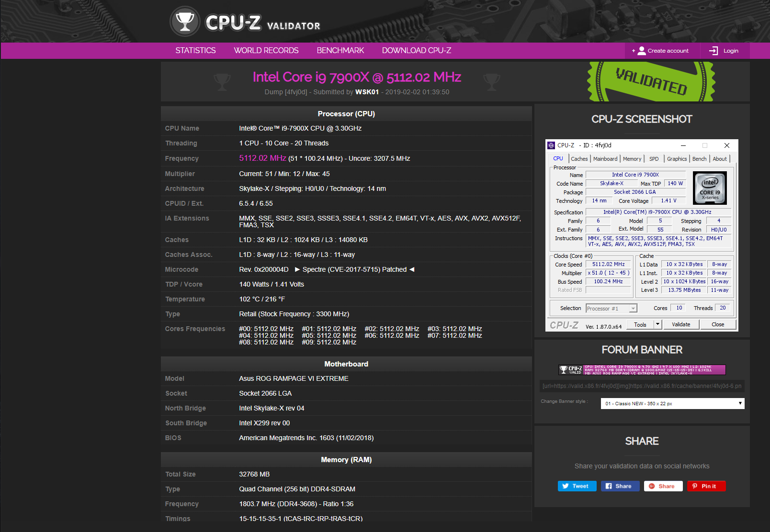The image size is (770, 532).
Task: Click the red Google Share button
Action: (663, 486)
